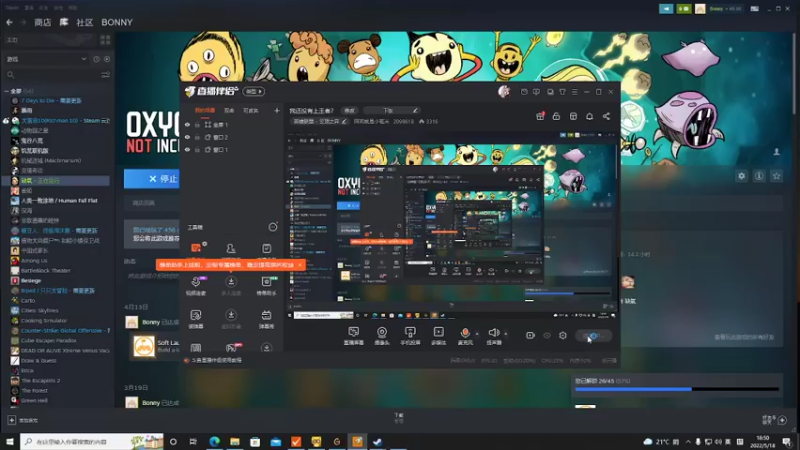Open Steam 库 tab

(64, 22)
